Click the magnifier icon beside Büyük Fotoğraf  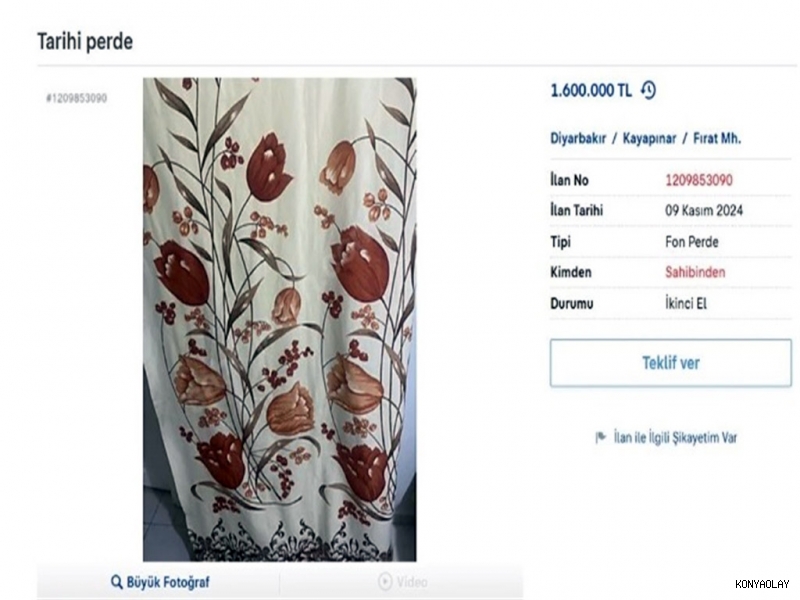pyautogui.click(x=117, y=582)
